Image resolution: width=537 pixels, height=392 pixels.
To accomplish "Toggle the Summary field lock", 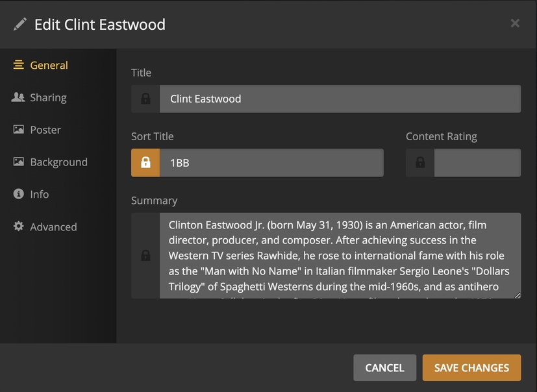I will click(x=145, y=256).
